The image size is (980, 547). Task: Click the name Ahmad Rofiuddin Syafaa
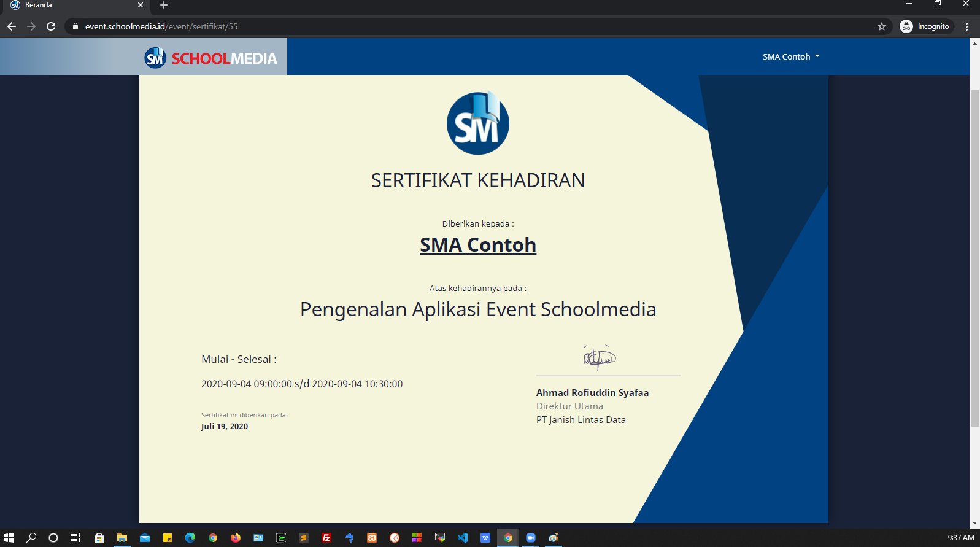592,392
